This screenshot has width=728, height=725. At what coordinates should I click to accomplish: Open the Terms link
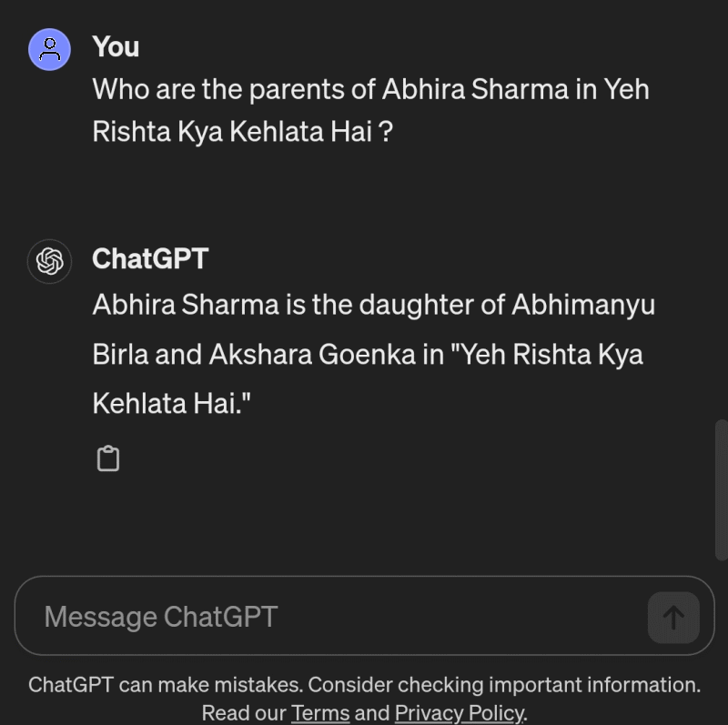click(320, 712)
